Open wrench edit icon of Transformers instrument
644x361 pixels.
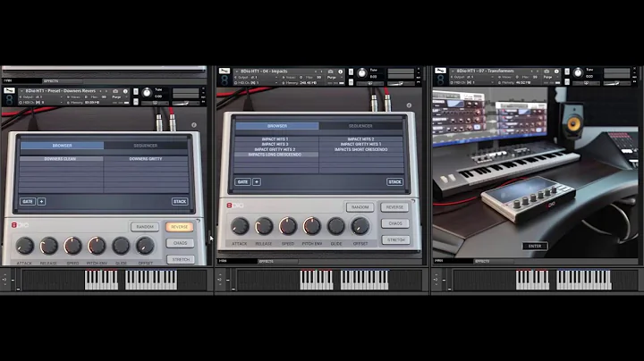coord(440,71)
